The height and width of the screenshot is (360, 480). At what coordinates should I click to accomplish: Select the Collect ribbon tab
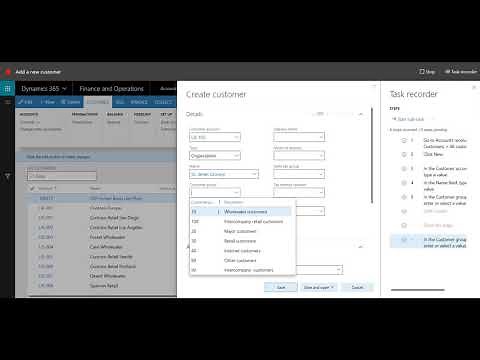click(163, 102)
